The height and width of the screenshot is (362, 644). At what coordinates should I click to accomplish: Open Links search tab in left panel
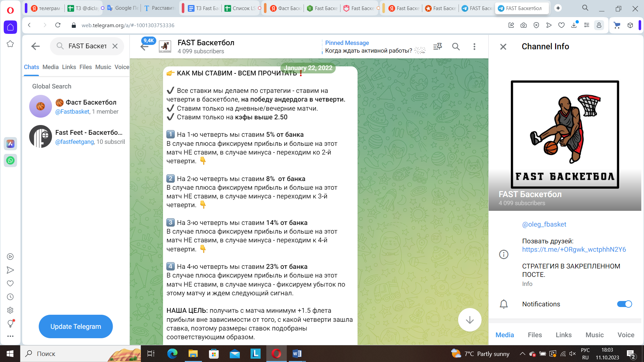click(69, 67)
